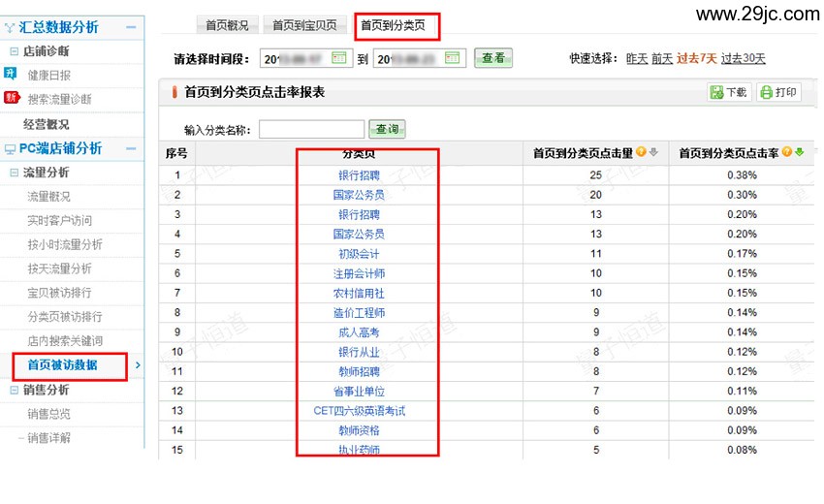
Task: Open the end date calendar picker
Action: pyautogui.click(x=454, y=58)
